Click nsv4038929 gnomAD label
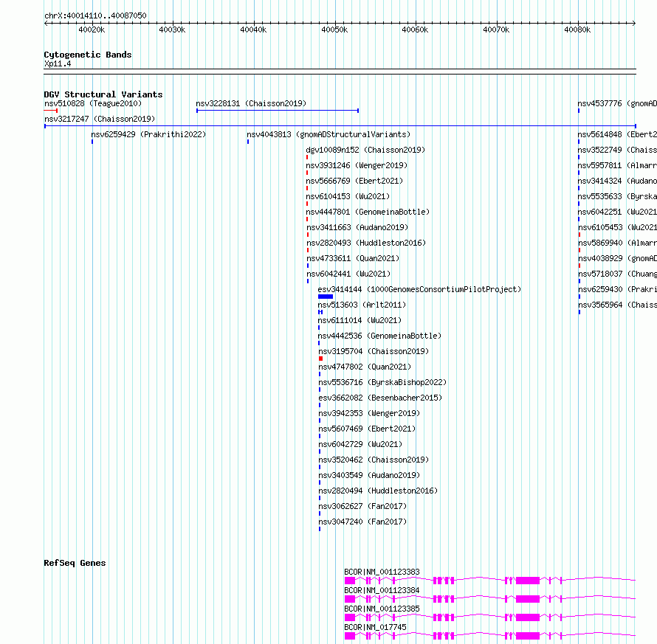Viewport: 657px width, 644px height. click(x=618, y=258)
